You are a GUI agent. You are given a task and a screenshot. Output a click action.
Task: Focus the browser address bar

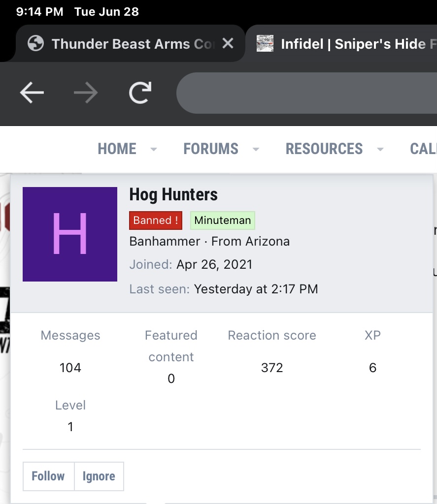306,93
